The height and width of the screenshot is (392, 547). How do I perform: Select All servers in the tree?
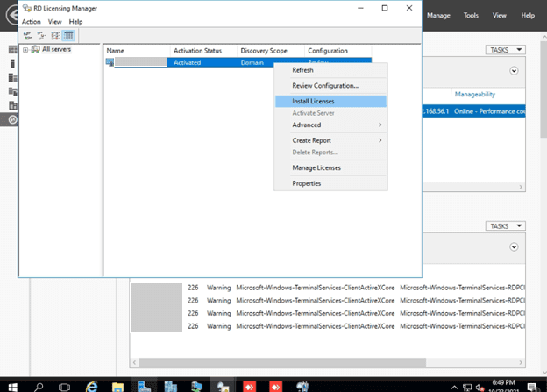56,50
